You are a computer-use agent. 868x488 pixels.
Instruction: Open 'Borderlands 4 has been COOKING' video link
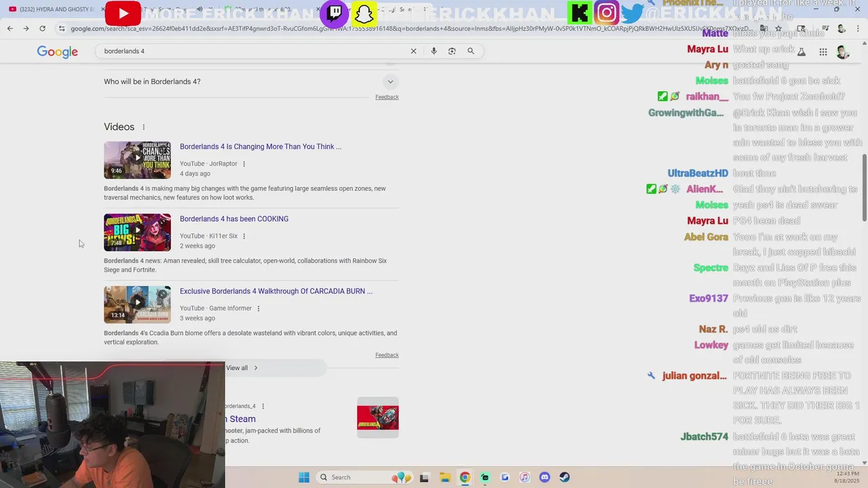click(x=234, y=219)
